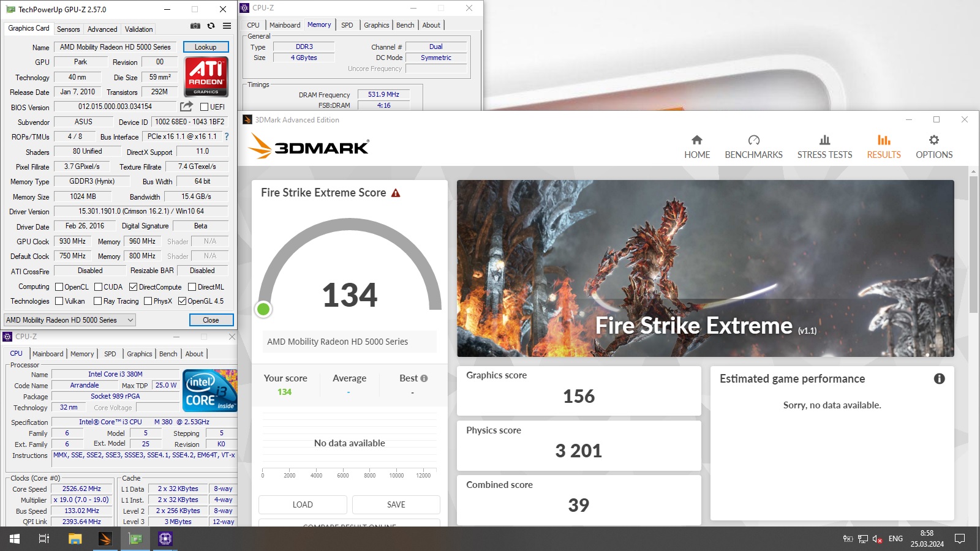Screen dimensions: 980x551
Task: Click the GPU-Z Lookup button
Action: click(x=206, y=47)
